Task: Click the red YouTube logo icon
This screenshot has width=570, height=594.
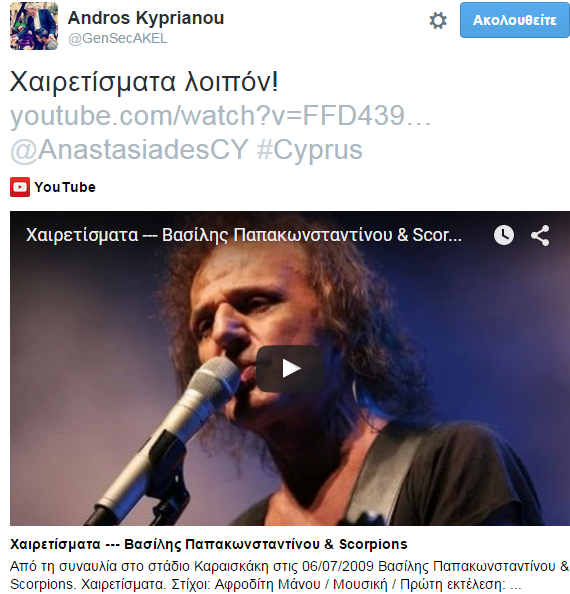Action: tap(20, 187)
